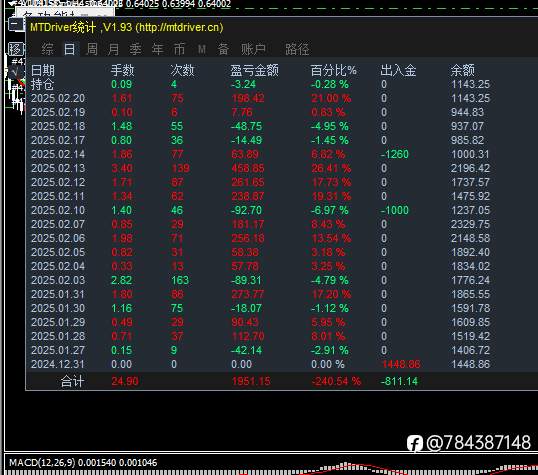Select the 2025.02.03 date row

58,280
